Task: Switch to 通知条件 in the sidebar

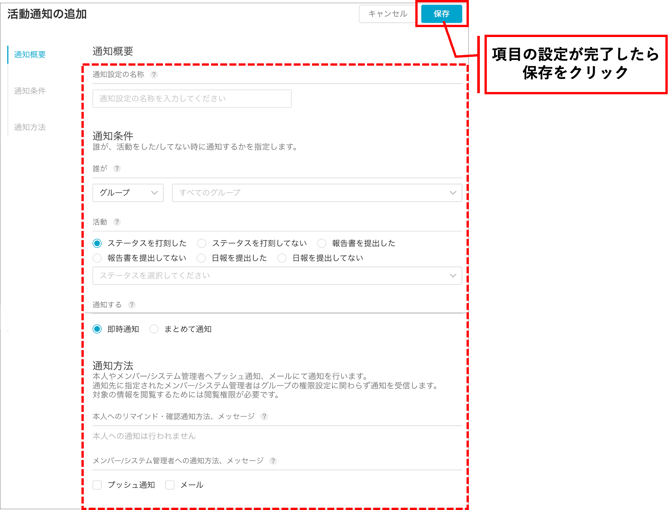Action: [30, 91]
